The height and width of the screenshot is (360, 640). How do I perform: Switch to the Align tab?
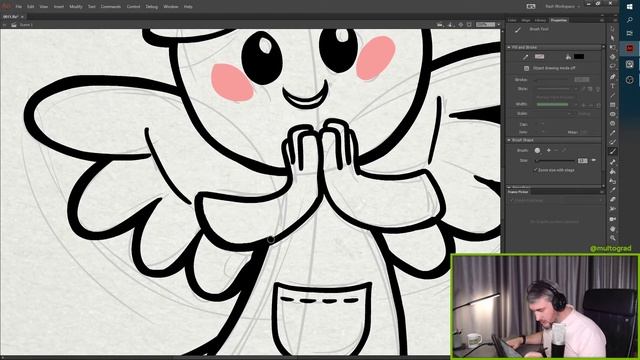526,20
